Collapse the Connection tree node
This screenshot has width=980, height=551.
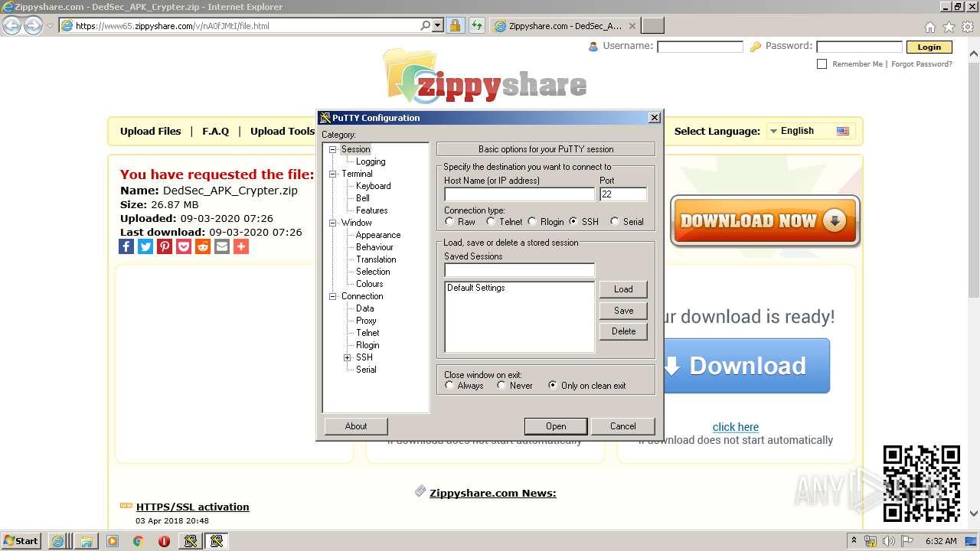click(332, 296)
